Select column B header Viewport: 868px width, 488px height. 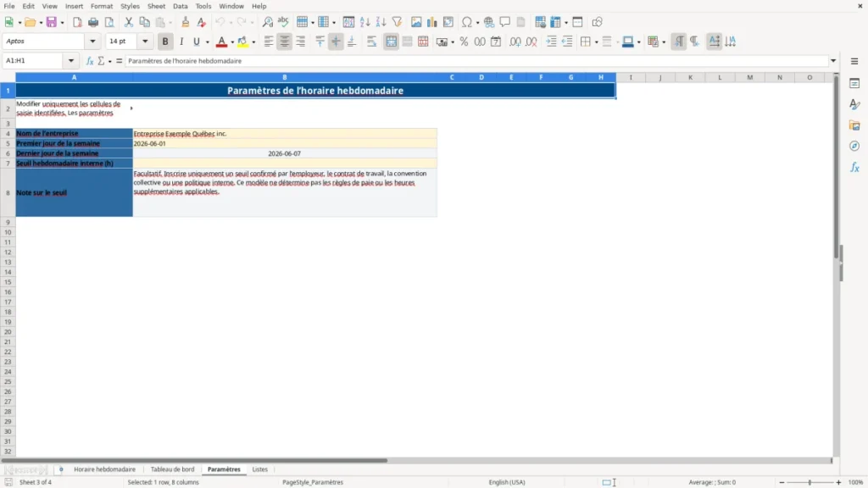tap(285, 77)
